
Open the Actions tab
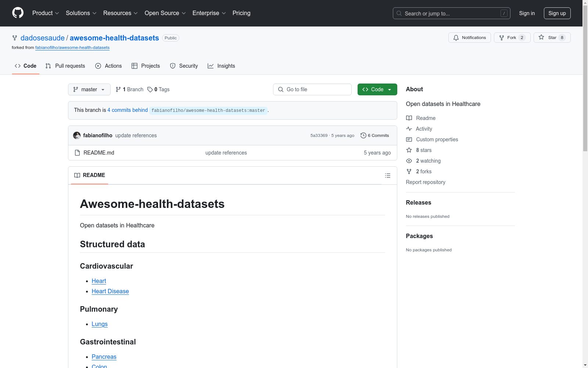click(108, 66)
